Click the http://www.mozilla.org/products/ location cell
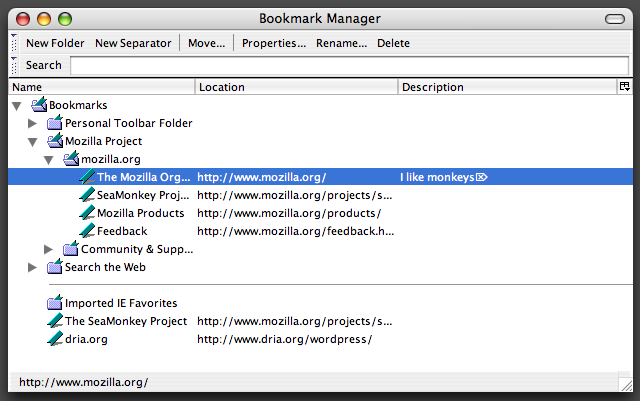Screen dimensions: 640x401 click(x=289, y=213)
